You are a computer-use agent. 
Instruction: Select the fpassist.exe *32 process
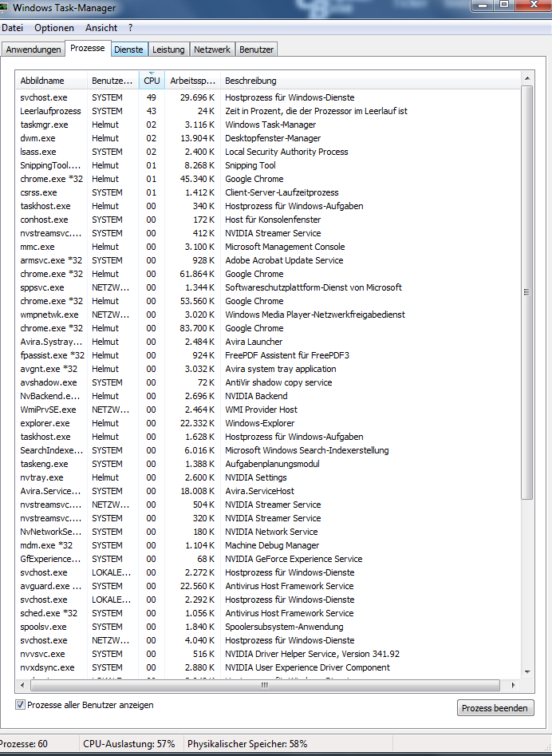[268, 355]
